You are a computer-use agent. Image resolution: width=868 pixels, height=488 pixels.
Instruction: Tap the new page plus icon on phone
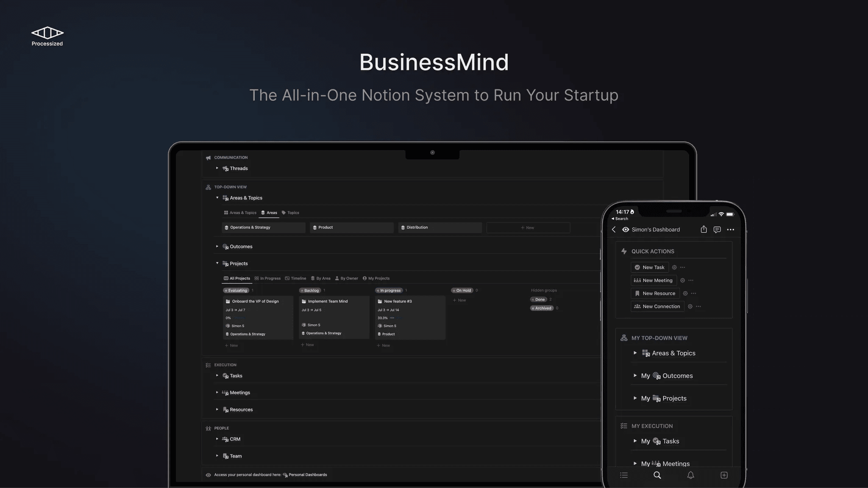[x=724, y=475]
